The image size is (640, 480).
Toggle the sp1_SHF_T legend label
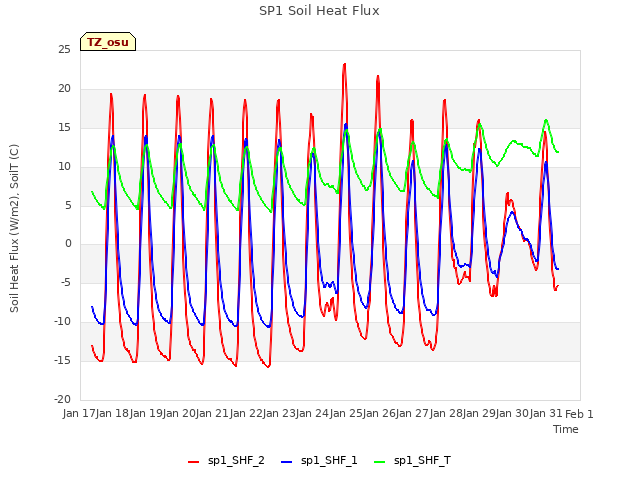tap(422, 461)
